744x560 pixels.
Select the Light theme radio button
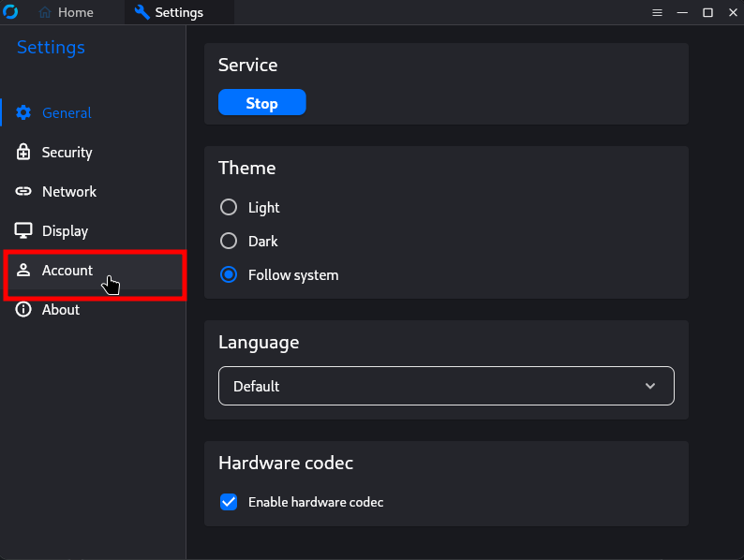(229, 207)
